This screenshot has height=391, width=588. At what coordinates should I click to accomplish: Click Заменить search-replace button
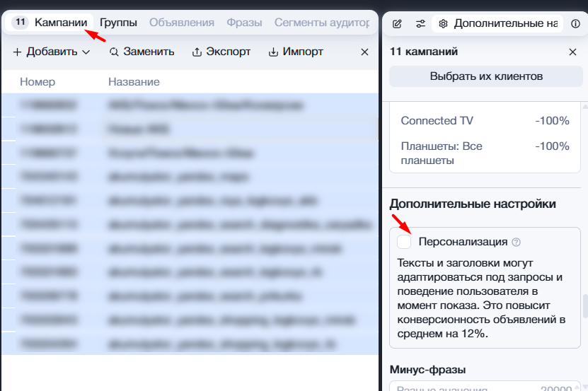tap(142, 52)
